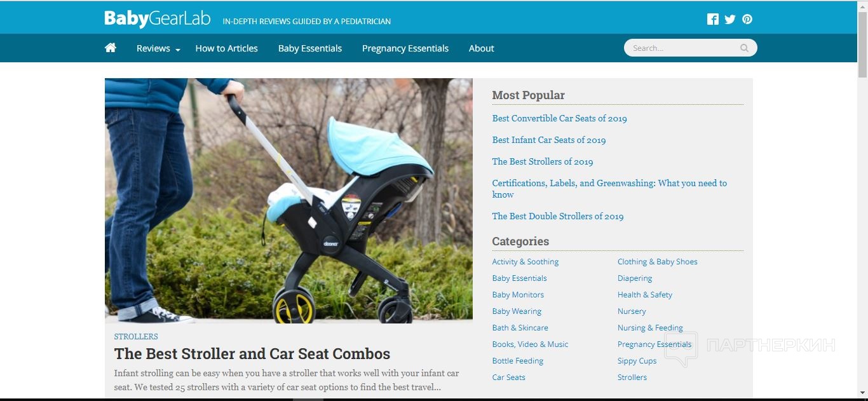Select Baby Essentials in the navigation bar
Screen dimensions: 868x401
tap(310, 48)
